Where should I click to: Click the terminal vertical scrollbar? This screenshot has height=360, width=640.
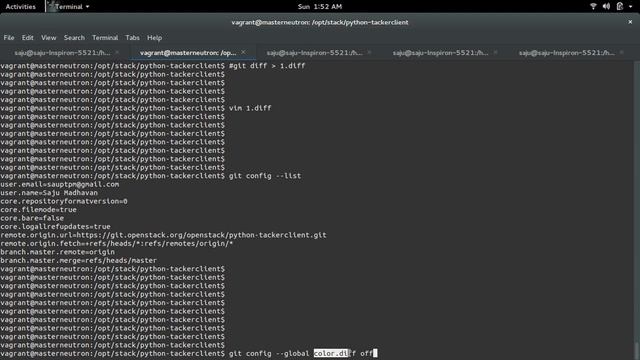point(637,210)
